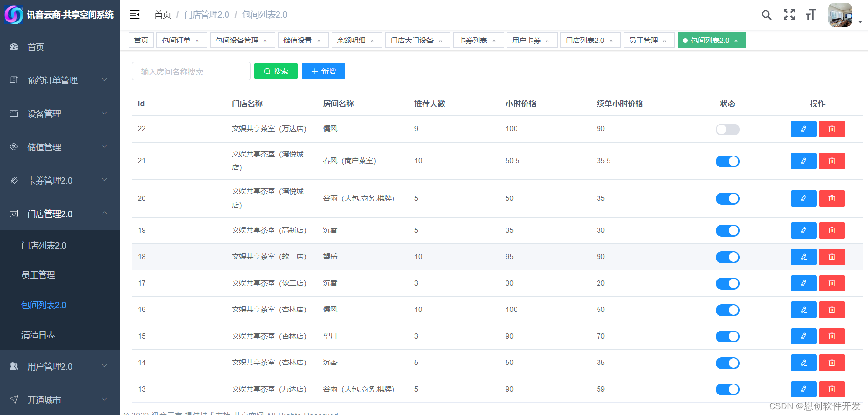The width and height of the screenshot is (868, 415).
Task: Delete room id 19 沉香
Action: (x=832, y=230)
